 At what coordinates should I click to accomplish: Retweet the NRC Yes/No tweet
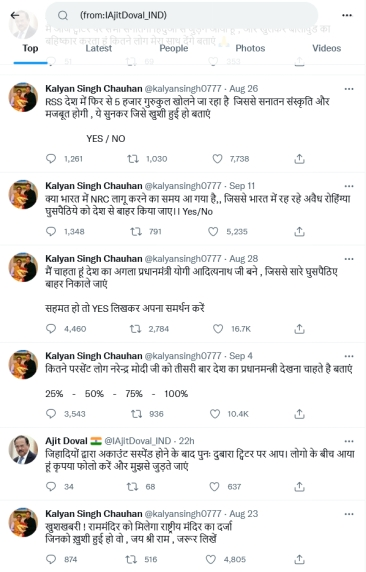click(x=136, y=231)
